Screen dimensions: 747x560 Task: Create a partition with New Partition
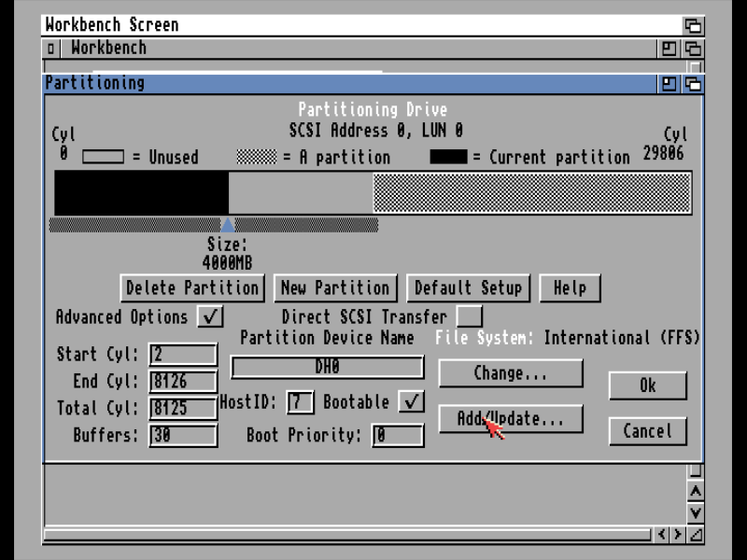(334, 287)
